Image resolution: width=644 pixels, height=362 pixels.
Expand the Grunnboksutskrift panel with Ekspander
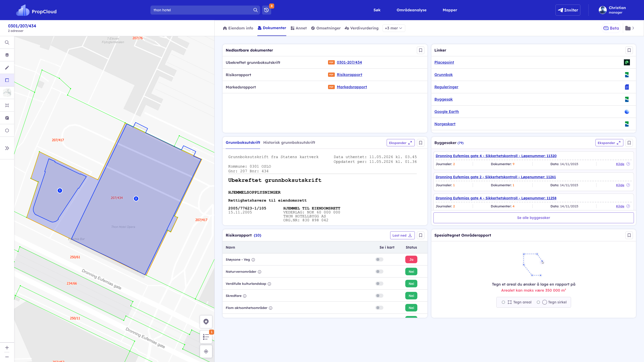(400, 143)
